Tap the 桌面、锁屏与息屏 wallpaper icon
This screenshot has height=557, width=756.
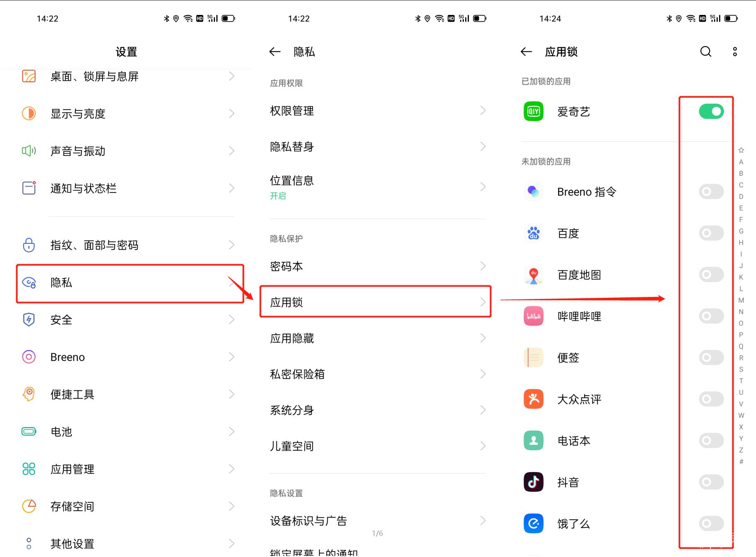[x=29, y=76]
